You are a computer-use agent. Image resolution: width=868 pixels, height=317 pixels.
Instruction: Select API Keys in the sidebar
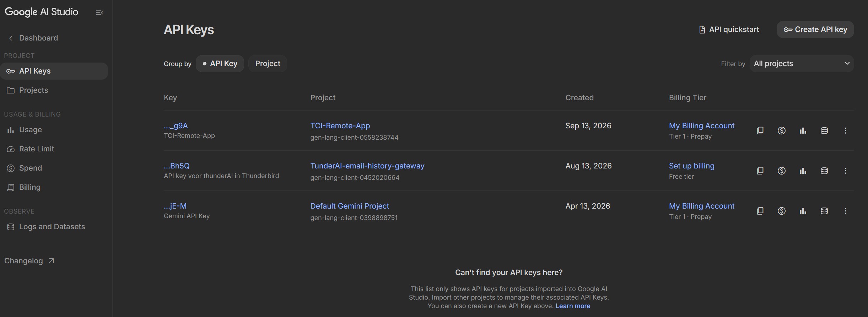click(x=54, y=71)
